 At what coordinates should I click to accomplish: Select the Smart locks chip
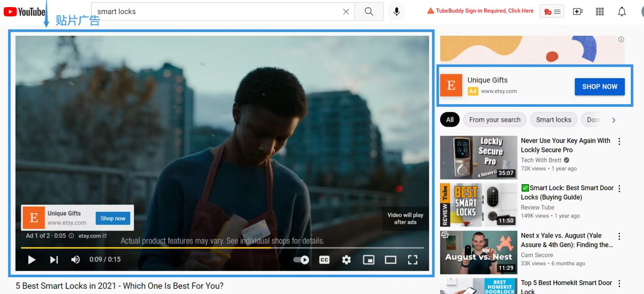[554, 120]
